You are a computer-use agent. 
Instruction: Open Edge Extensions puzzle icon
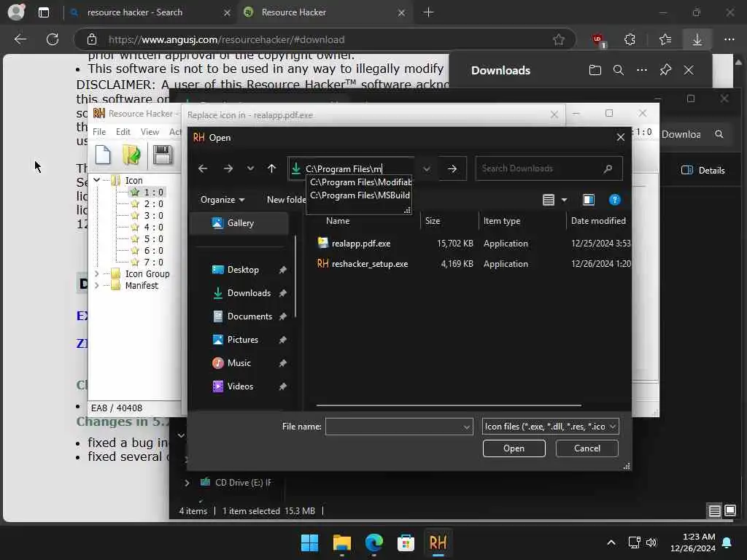click(630, 39)
